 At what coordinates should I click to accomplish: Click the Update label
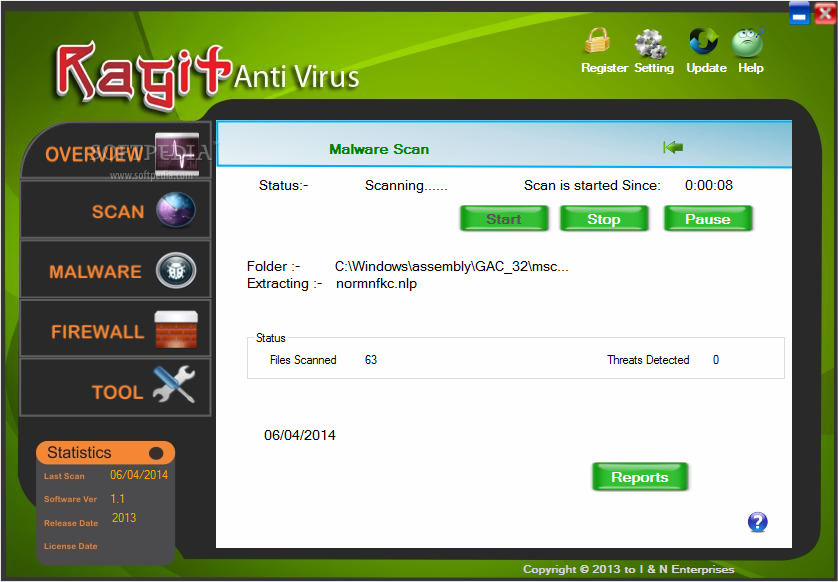(707, 68)
